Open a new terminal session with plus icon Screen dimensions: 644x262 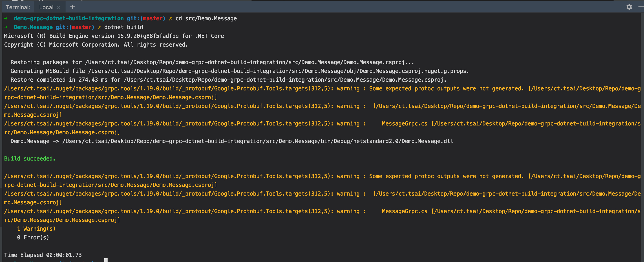[x=72, y=7]
